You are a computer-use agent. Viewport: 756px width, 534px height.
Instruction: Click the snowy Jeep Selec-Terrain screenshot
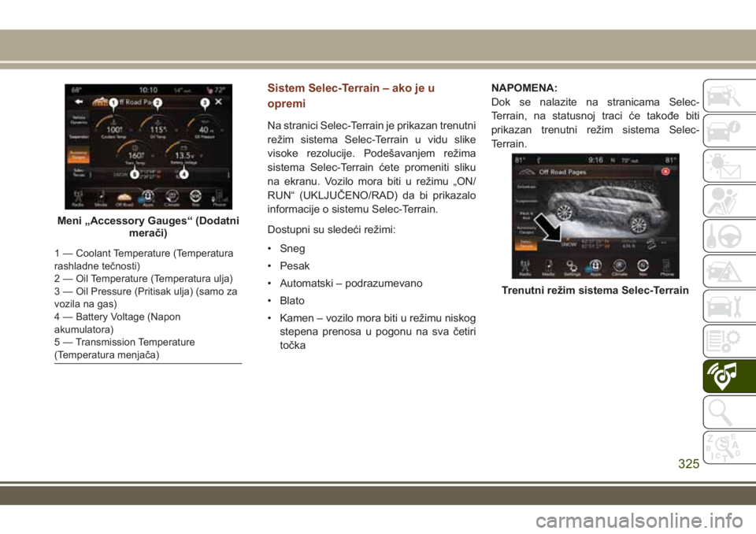[595, 216]
